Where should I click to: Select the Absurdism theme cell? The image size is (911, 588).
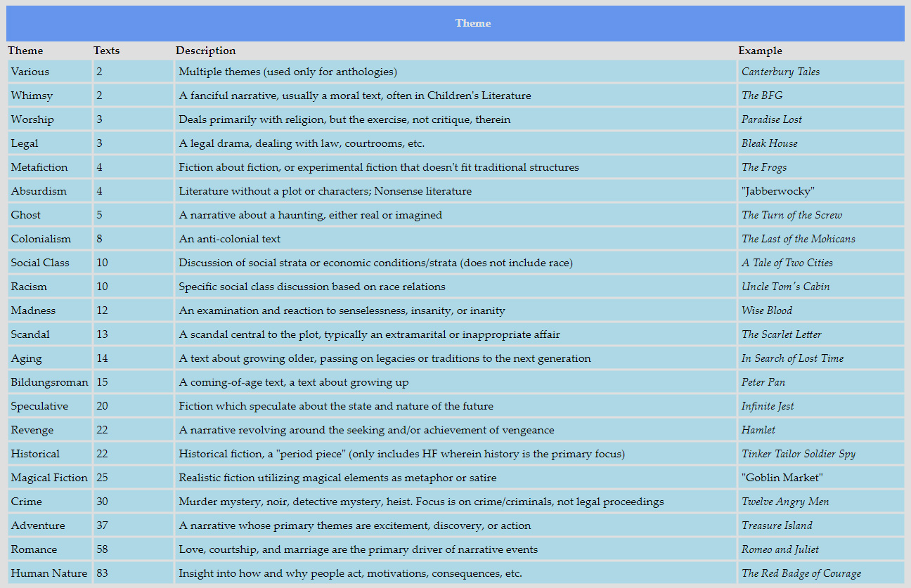coord(49,191)
